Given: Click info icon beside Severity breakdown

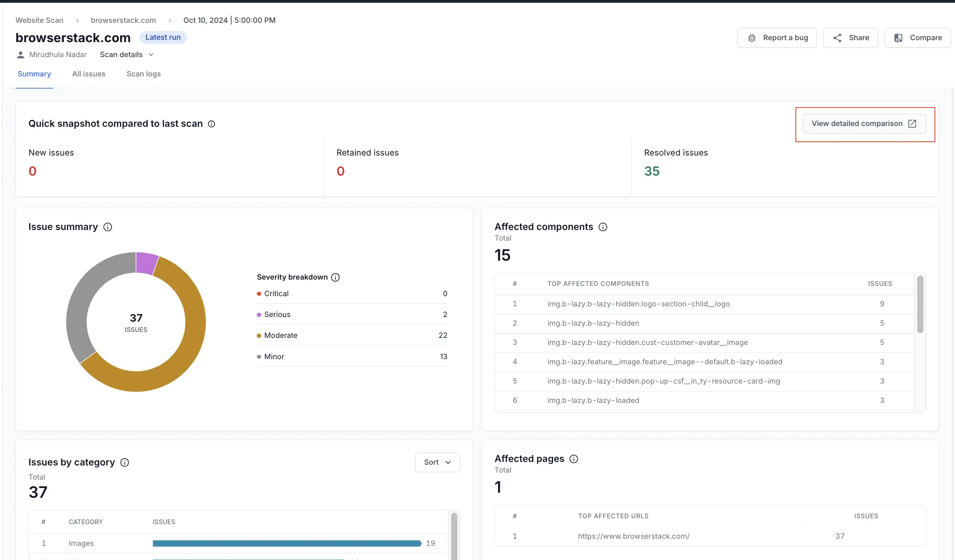Looking at the screenshot, I should pos(335,277).
